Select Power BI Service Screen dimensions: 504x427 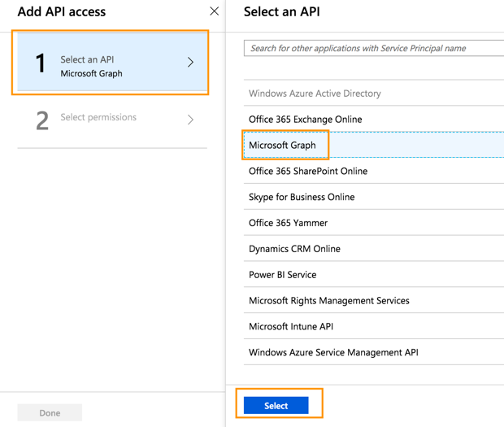click(282, 275)
